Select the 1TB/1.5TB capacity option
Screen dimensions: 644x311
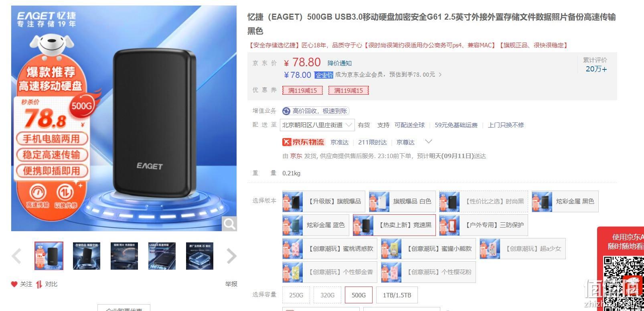tap(397, 295)
